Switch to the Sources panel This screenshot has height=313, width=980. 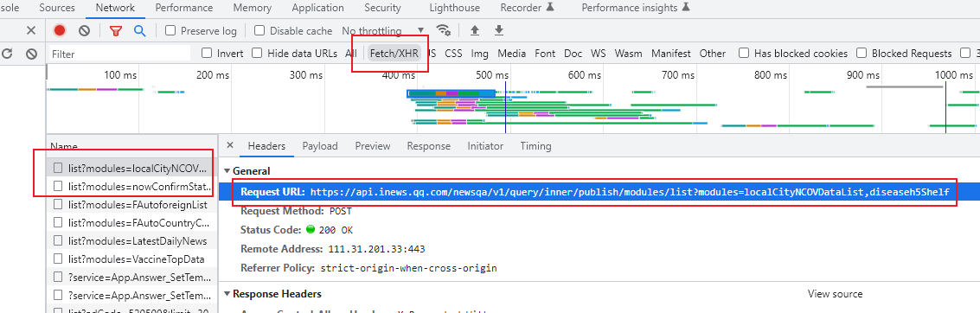[57, 8]
